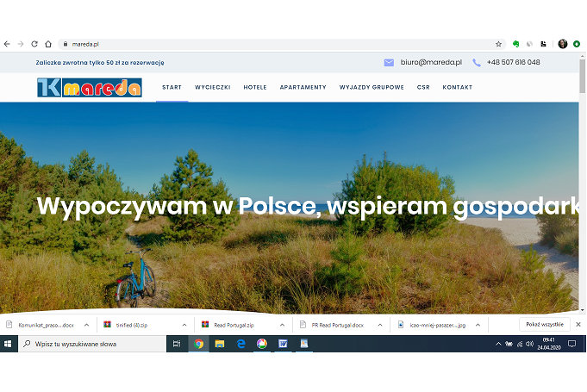Bookmark this page with the star icon
The width and height of the screenshot is (587, 392).
click(x=498, y=44)
